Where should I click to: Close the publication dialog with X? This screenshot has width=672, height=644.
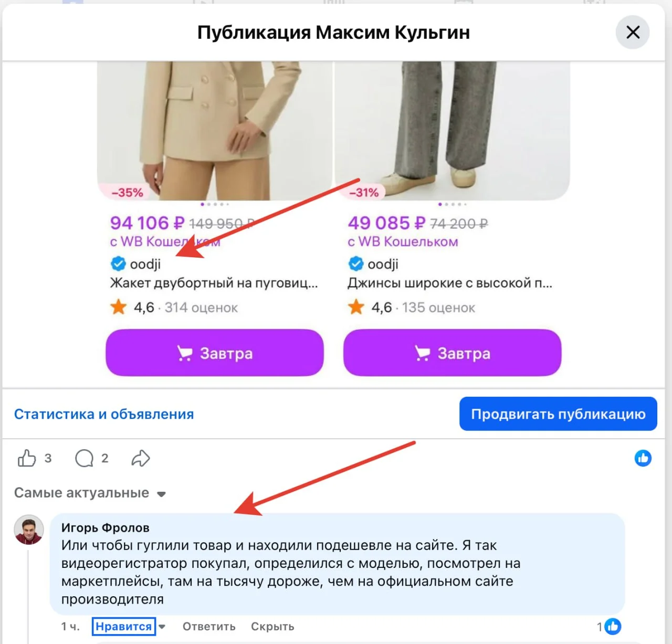click(633, 32)
